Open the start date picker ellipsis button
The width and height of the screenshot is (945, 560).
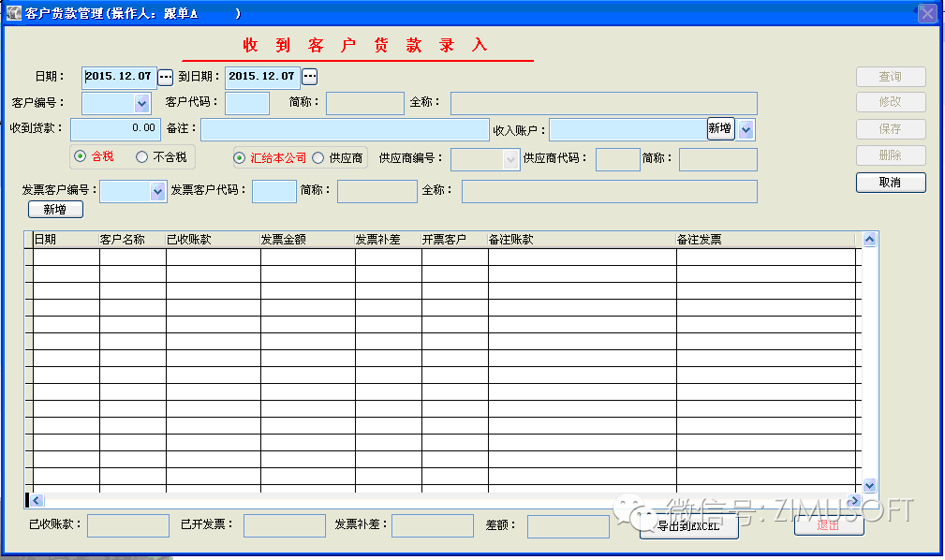(x=166, y=77)
